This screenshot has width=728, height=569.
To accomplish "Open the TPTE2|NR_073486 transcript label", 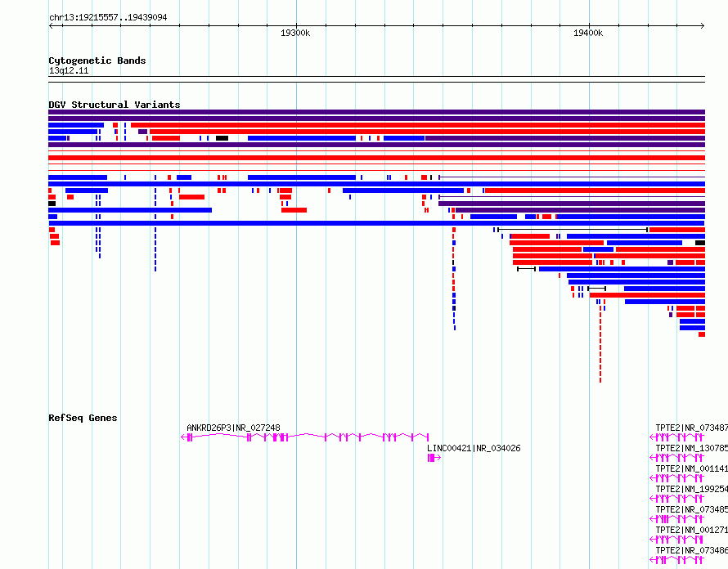I will pos(692,550).
